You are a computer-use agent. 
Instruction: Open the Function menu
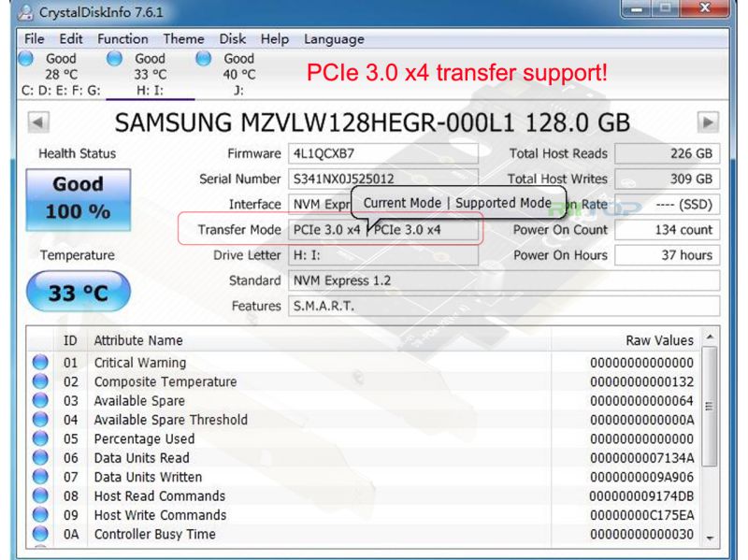(122, 38)
